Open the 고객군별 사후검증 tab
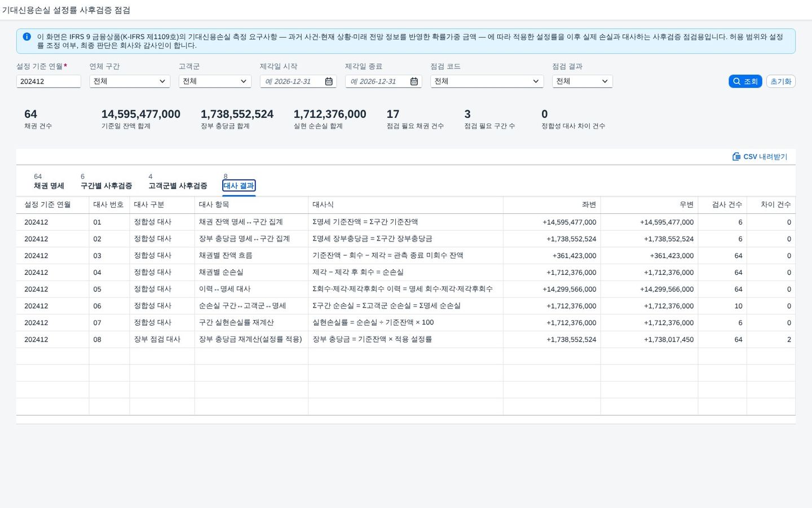This screenshot has height=508, width=812. [x=178, y=186]
